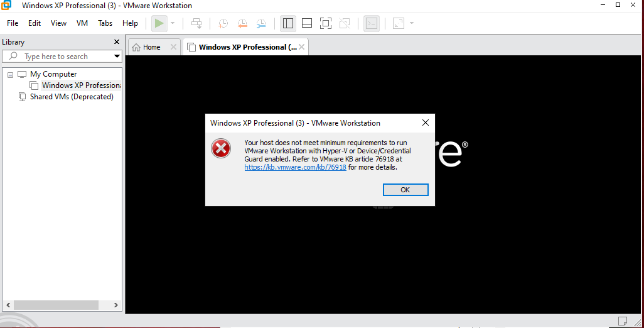
Task: Open the library search dropdown arrow
Action: 117,57
